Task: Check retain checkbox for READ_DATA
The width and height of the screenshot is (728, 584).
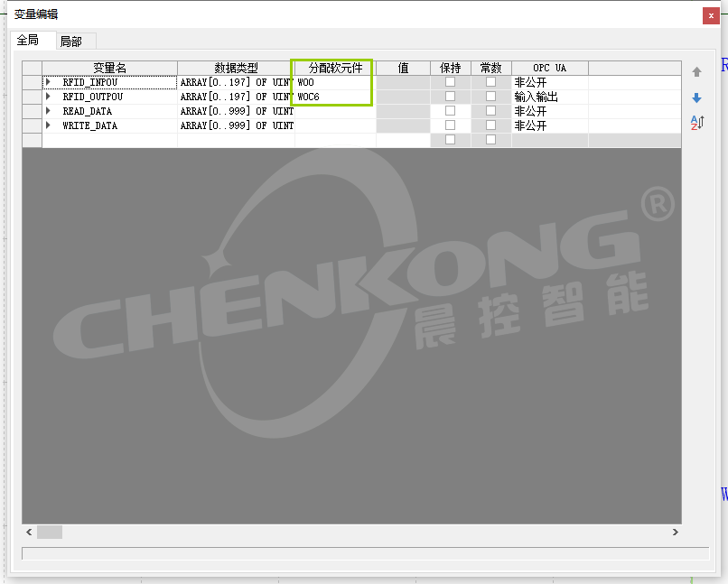Action: click(x=450, y=111)
